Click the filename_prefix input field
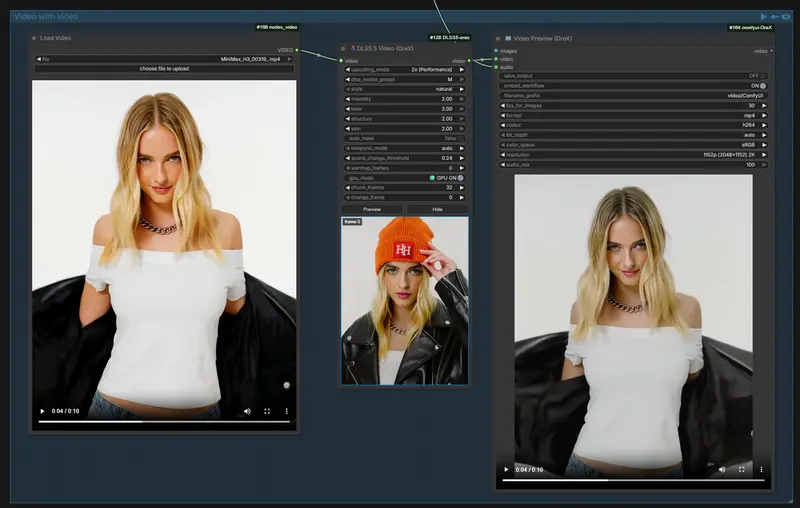800x508 pixels. coord(633,95)
